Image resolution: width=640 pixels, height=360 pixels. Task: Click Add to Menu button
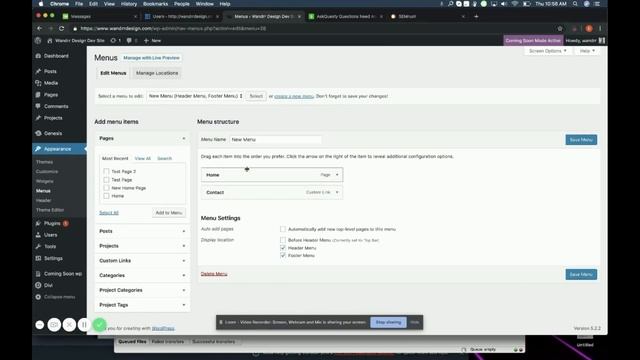pyautogui.click(x=169, y=213)
